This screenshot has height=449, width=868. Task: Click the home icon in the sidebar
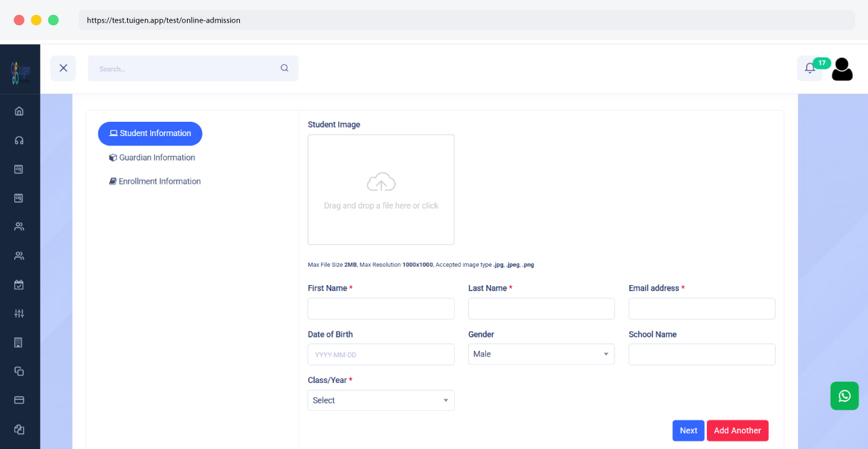pos(19,111)
